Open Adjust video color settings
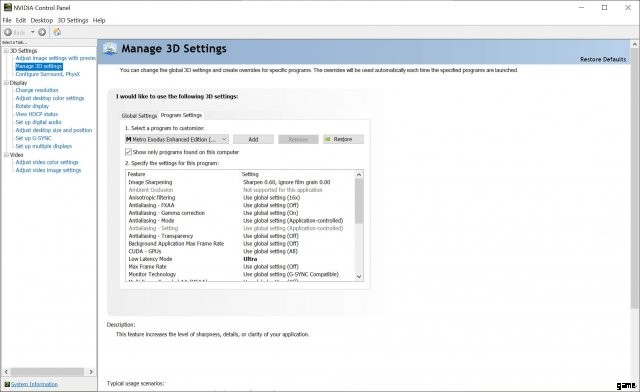 (x=47, y=162)
